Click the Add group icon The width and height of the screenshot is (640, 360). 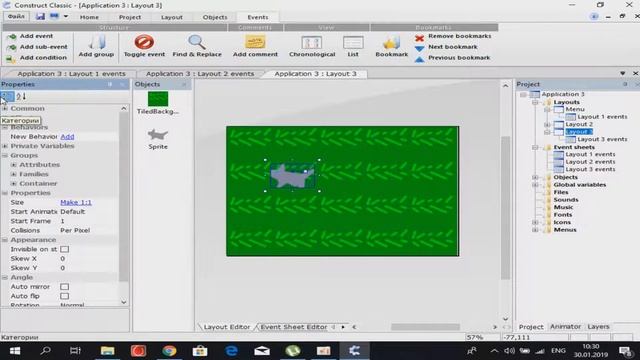pyautogui.click(x=97, y=42)
